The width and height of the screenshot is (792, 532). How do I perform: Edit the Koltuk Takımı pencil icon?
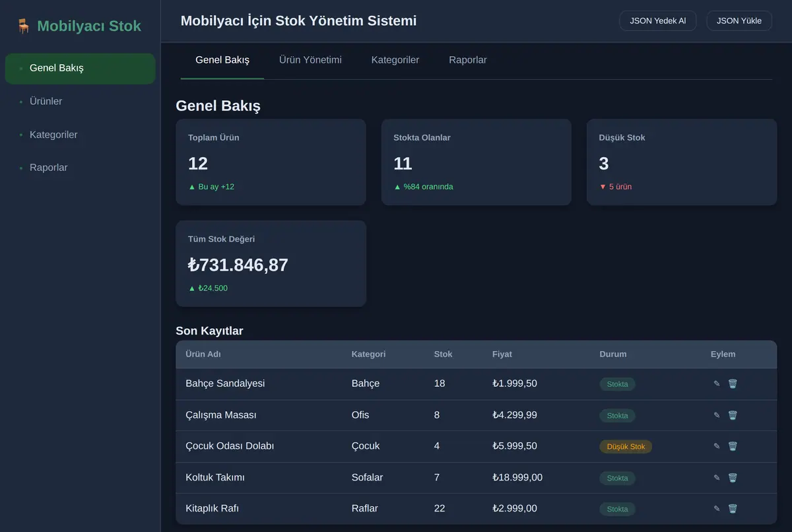coord(717,478)
